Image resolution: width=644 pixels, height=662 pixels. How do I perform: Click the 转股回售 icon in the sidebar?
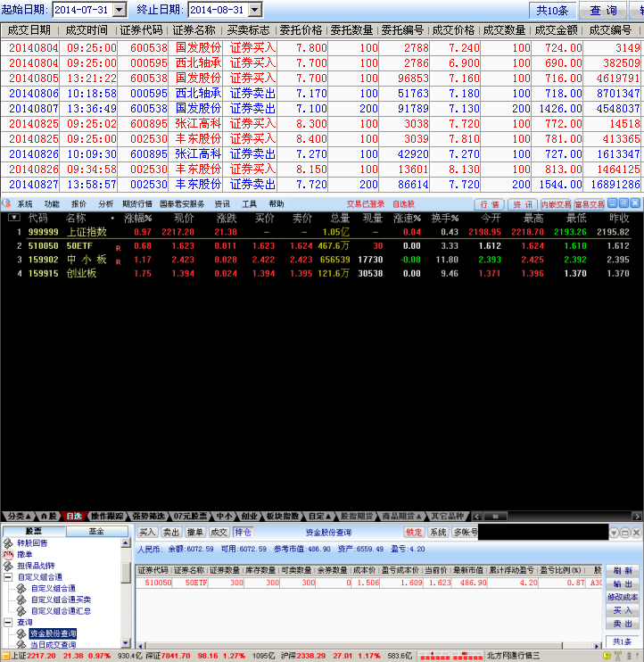point(8,542)
